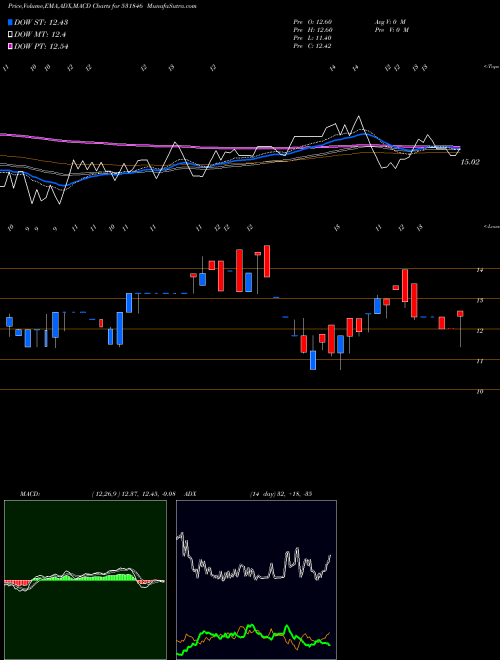500x660 pixels.
Task: Click the 11 price axis label
Action: pos(479,361)
